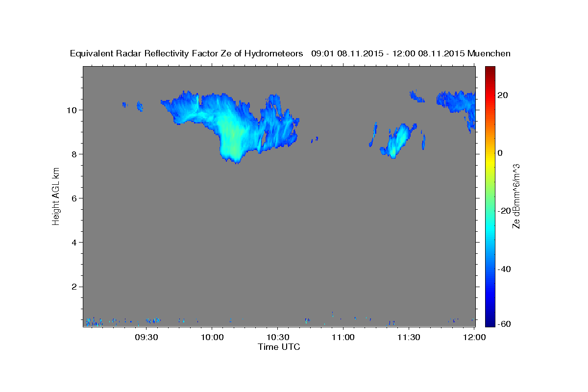Click the colorbar value '-20'

tap(504, 211)
